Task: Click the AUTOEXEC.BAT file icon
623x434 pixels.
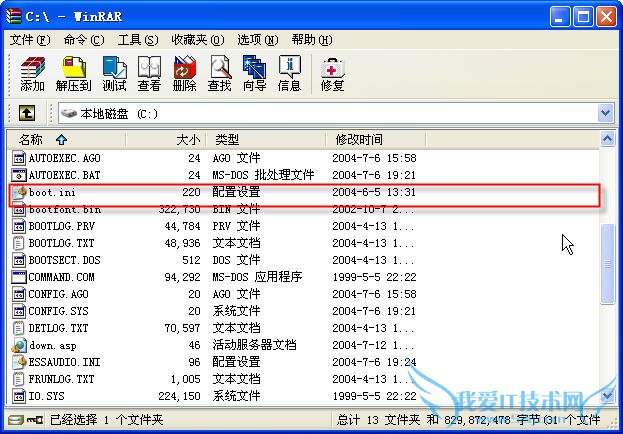Action: click(19, 175)
